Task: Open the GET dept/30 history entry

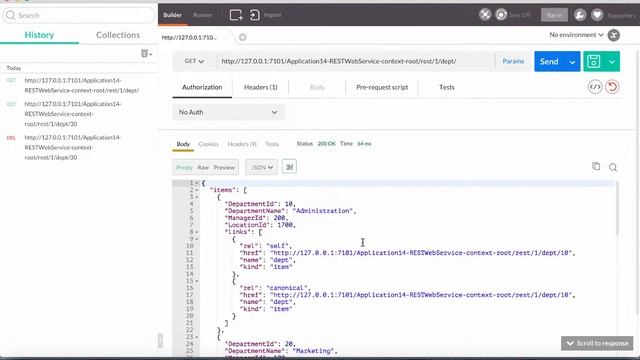Action: [x=78, y=114]
